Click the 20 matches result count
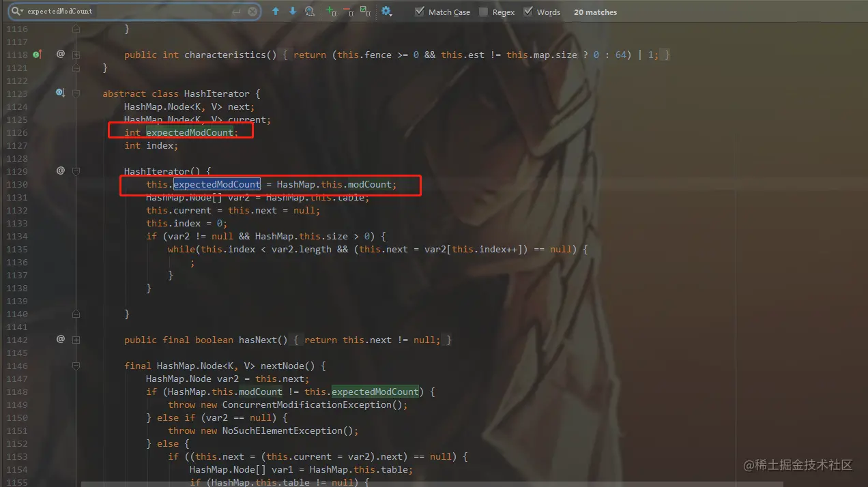Viewport: 868px width, 487px height. pos(595,12)
